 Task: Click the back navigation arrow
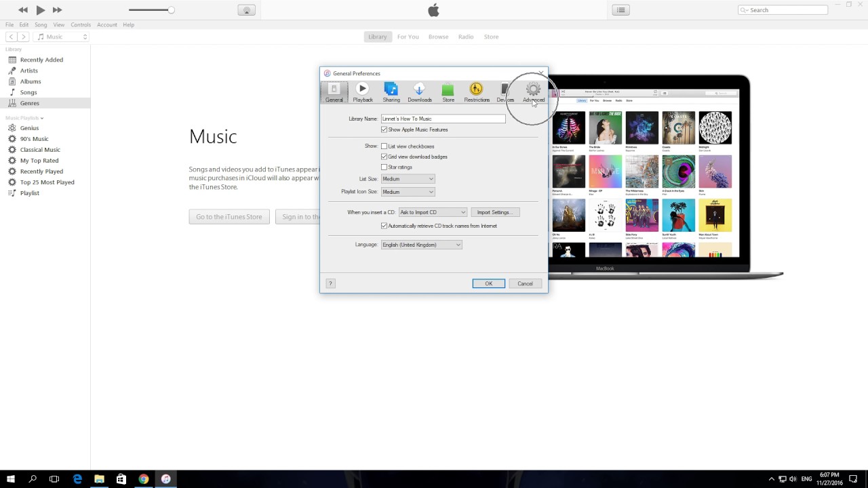[12, 37]
